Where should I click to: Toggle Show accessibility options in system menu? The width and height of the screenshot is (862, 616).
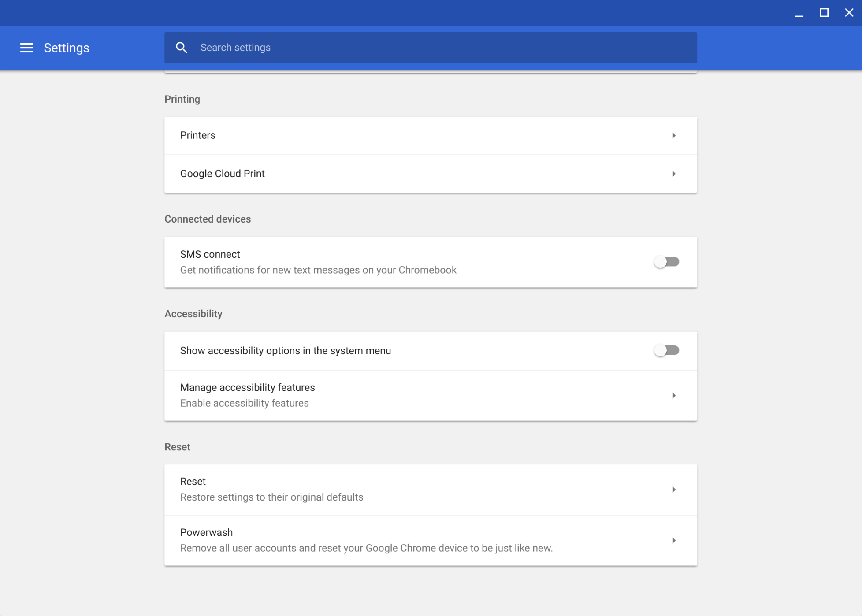point(666,351)
